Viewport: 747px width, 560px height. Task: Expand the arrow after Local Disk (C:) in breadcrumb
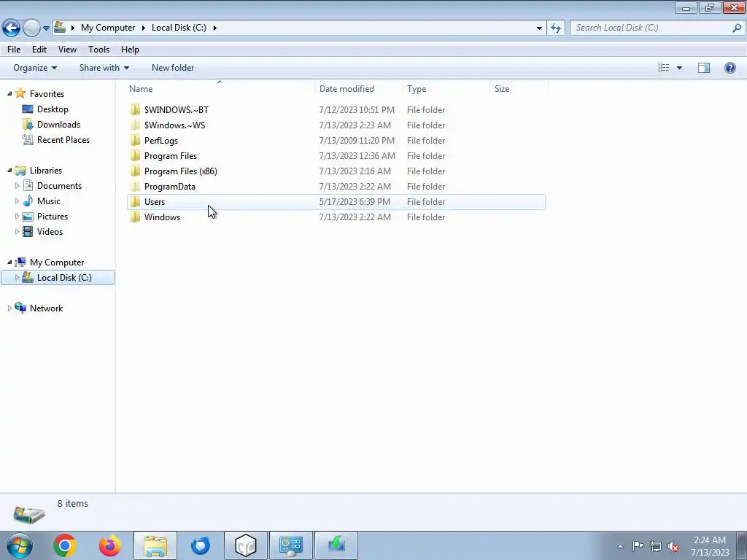click(x=215, y=28)
